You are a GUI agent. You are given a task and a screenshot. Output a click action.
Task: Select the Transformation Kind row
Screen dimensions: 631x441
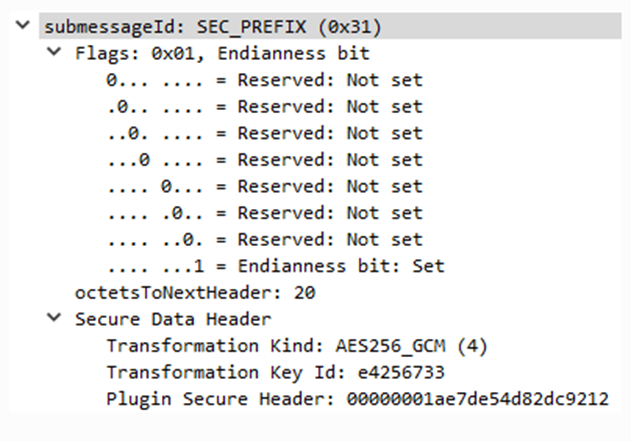[296, 346]
